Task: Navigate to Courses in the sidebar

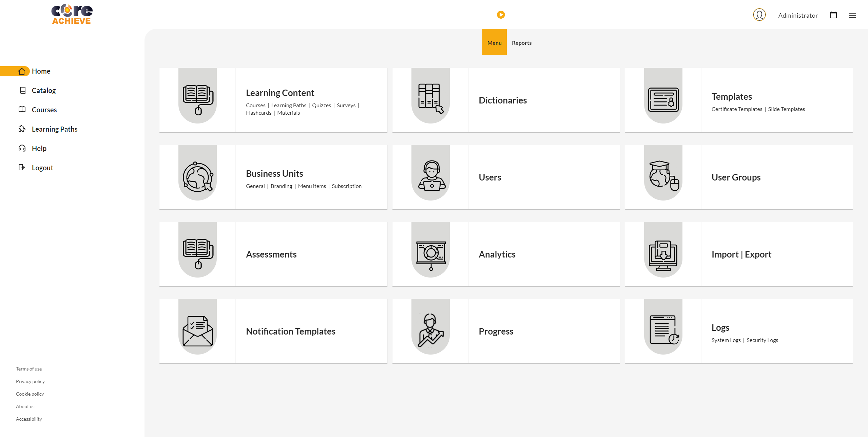Action: (44, 109)
